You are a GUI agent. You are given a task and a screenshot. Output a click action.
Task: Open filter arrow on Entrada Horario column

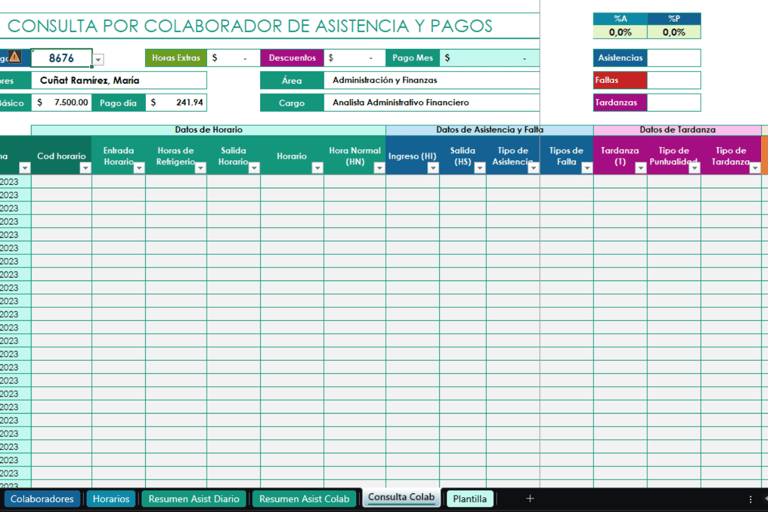point(139,168)
